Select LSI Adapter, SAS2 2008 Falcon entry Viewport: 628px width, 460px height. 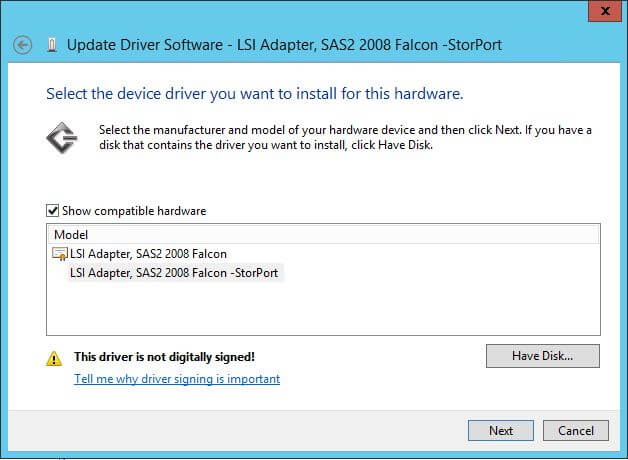(x=148, y=254)
